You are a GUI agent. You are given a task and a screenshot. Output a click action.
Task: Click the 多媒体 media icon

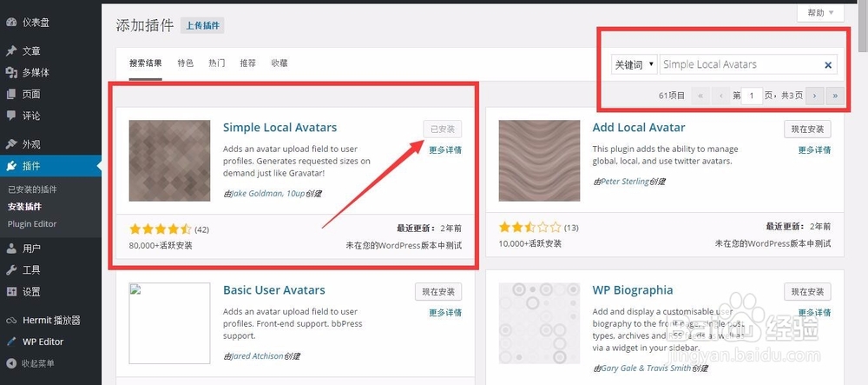tap(11, 73)
